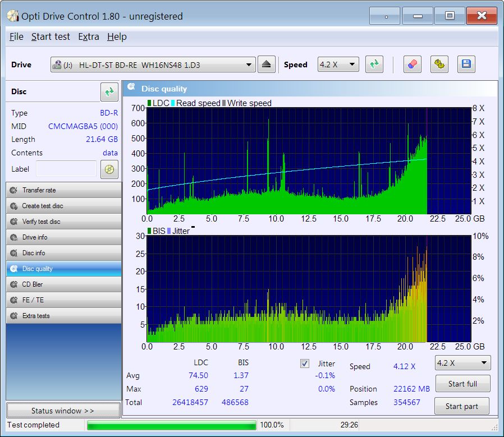The height and width of the screenshot is (437, 504).
Task: Click the Position value 22162 MB
Action: [411, 389]
